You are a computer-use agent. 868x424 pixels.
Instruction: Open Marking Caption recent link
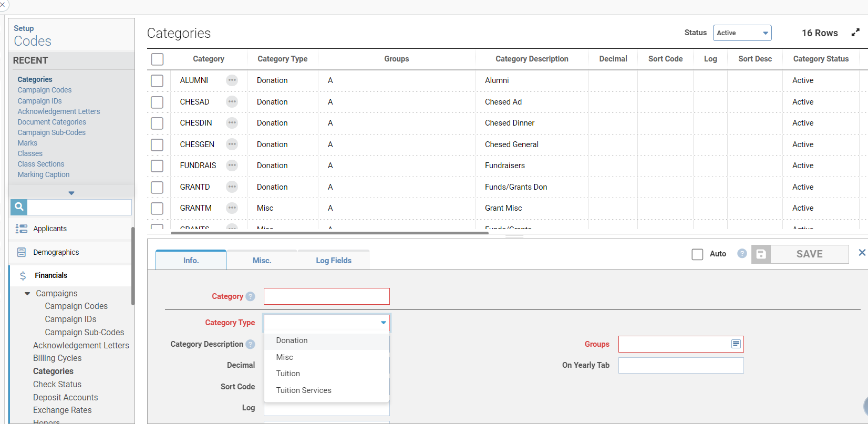pos(44,174)
